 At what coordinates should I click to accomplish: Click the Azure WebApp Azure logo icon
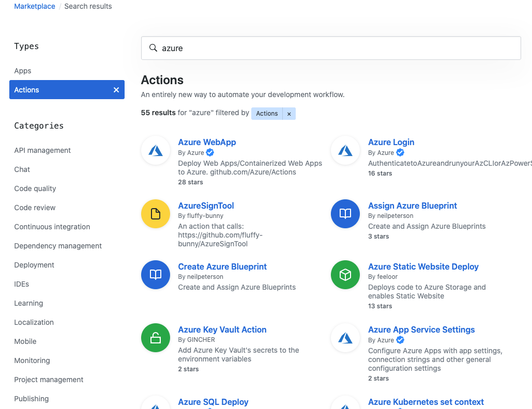(155, 150)
